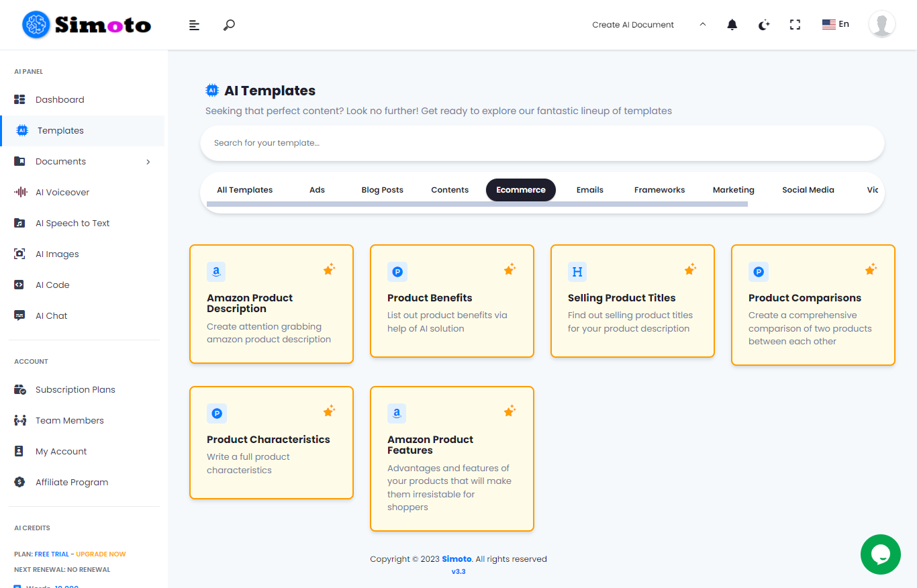Click the AI Chat bubble icon in sidebar
Image resolution: width=917 pixels, height=588 pixels.
click(19, 315)
